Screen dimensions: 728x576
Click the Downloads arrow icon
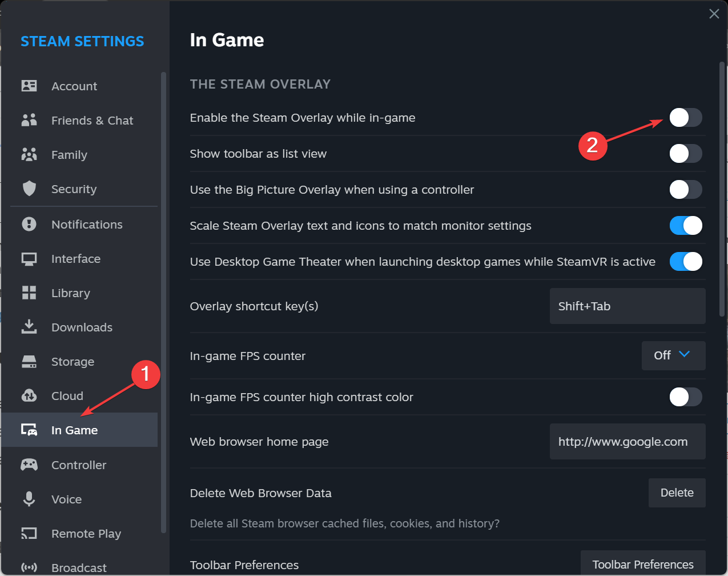tap(29, 327)
